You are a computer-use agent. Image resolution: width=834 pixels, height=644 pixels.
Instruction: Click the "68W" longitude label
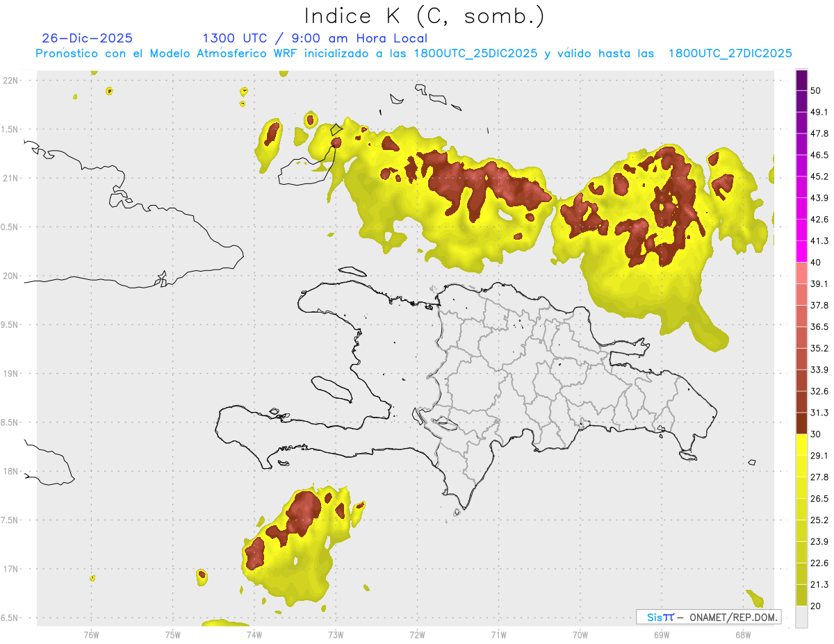[742, 634]
